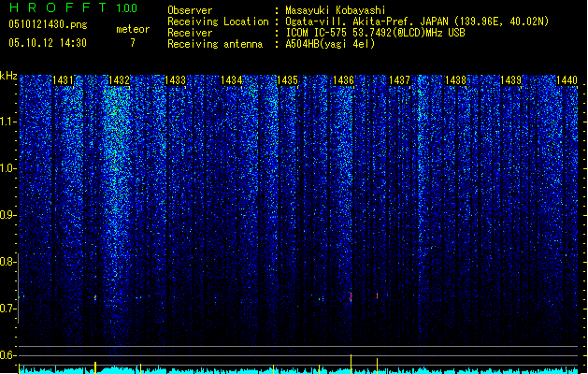The height and width of the screenshot is (374, 588).
Task: Click the Ogata-vill. Akita-Pref. JAPAN location text
Action: (x=417, y=22)
